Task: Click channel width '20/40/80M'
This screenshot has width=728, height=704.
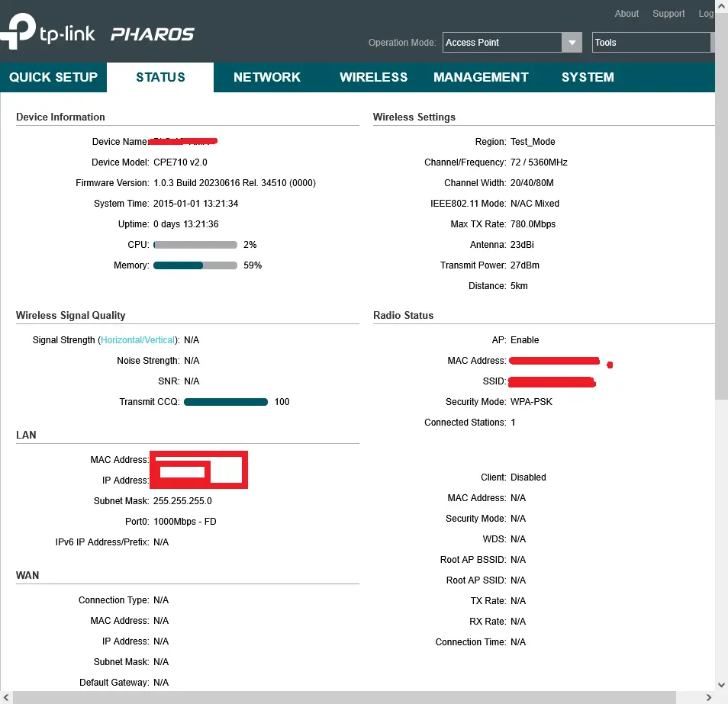Action: pyautogui.click(x=532, y=183)
